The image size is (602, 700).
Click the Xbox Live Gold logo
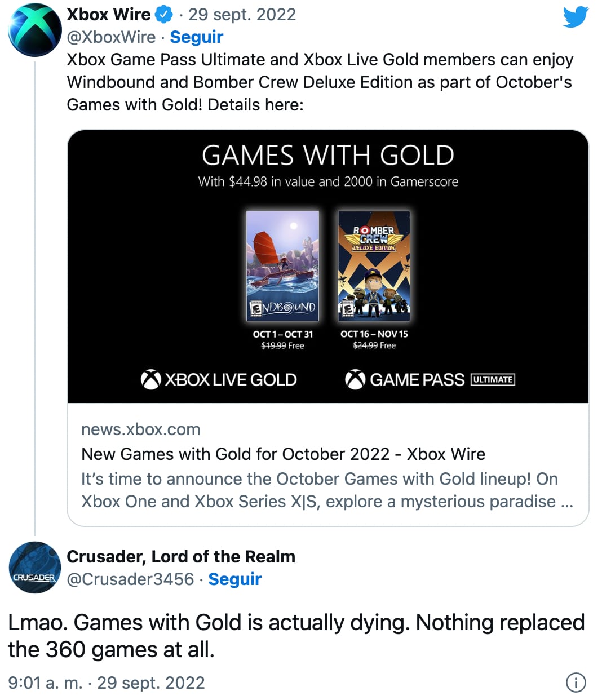[219, 380]
